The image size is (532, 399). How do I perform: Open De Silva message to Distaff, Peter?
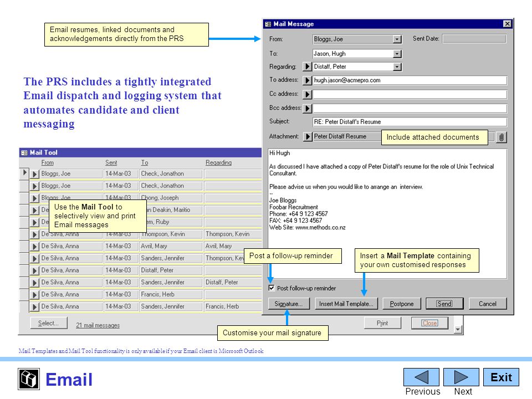tap(34, 271)
